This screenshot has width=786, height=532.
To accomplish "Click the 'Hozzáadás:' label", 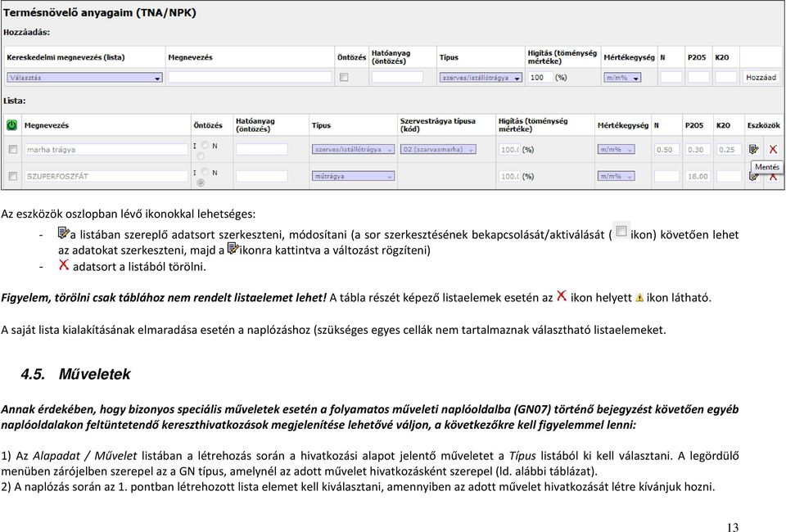I will [26, 32].
